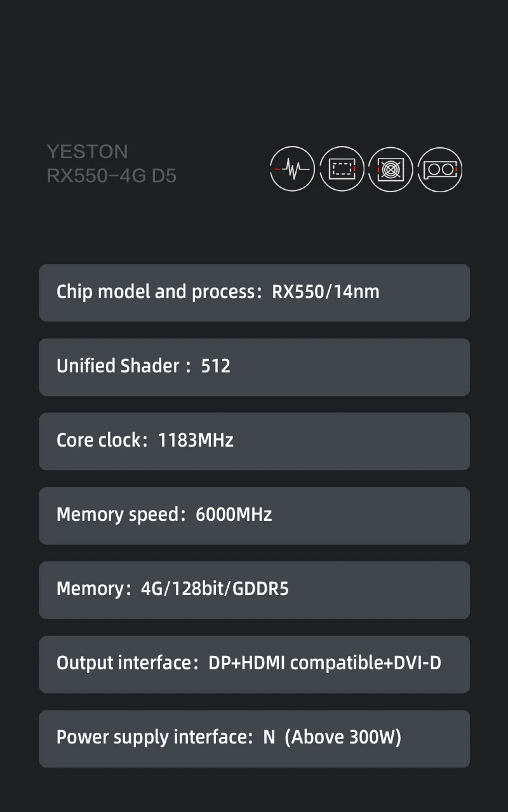This screenshot has height=812, width=508.
Task: Select the Memory speed 6000MHz row
Action: coord(254,515)
